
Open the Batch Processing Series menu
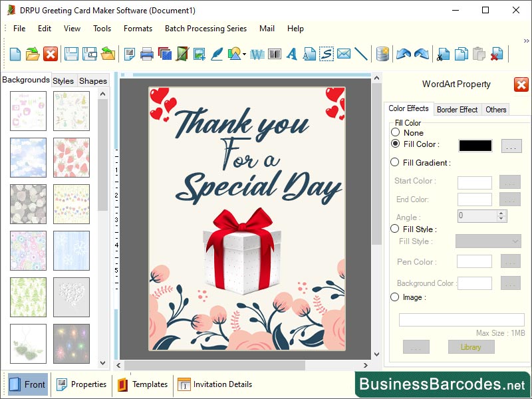205,29
